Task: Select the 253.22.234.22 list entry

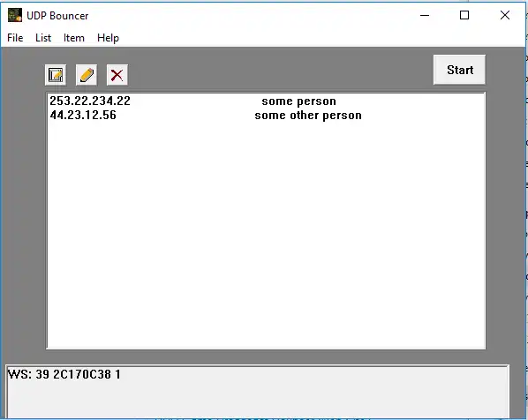Action: [x=266, y=101]
